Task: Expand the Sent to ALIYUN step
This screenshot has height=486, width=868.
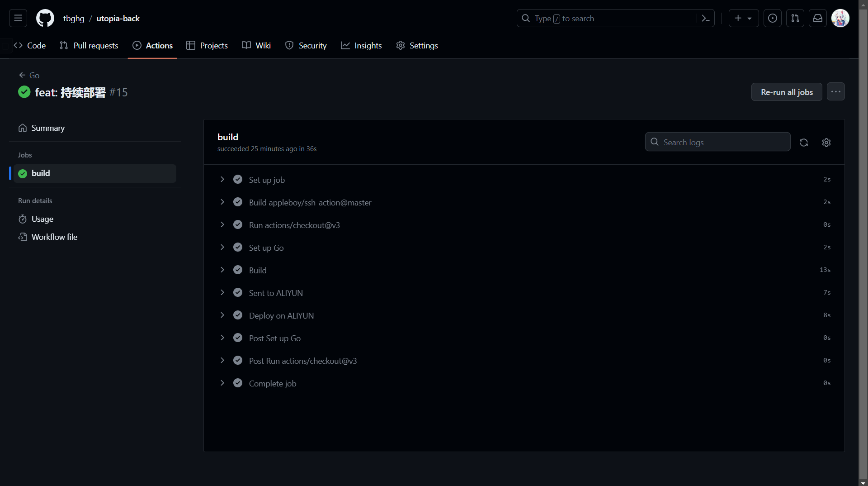Action: pos(276,293)
